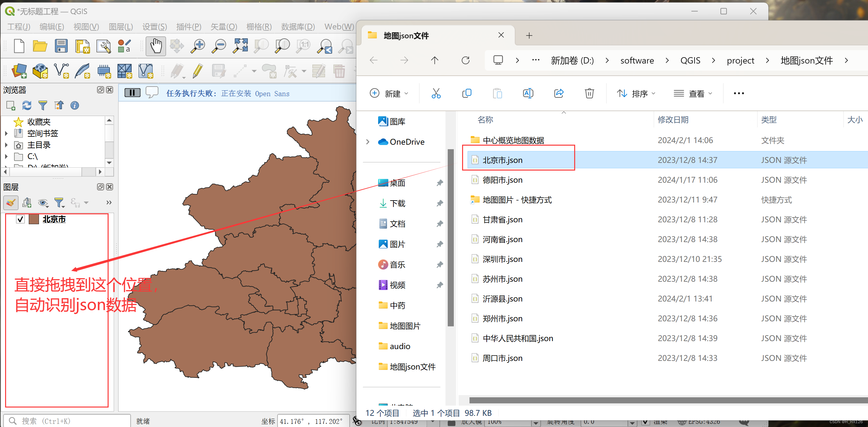
Task: Open the 排序 sort dropdown
Action: [x=636, y=93]
